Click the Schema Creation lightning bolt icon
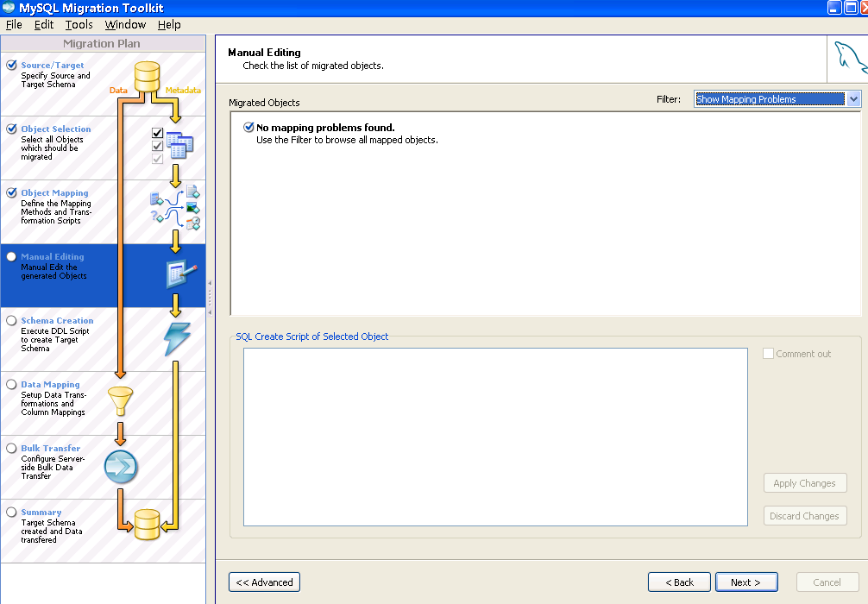 click(177, 339)
